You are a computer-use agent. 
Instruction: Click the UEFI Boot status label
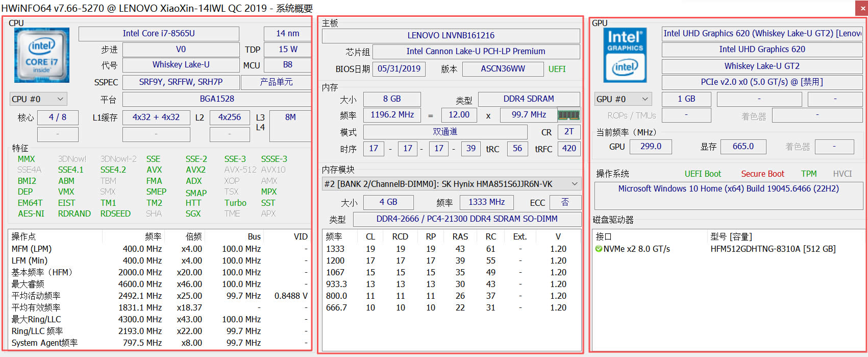pos(703,174)
